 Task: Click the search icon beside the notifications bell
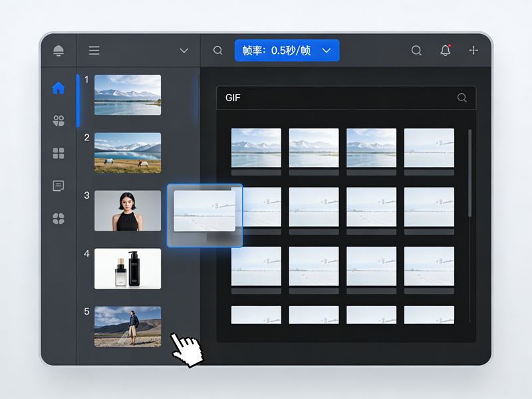pos(416,51)
